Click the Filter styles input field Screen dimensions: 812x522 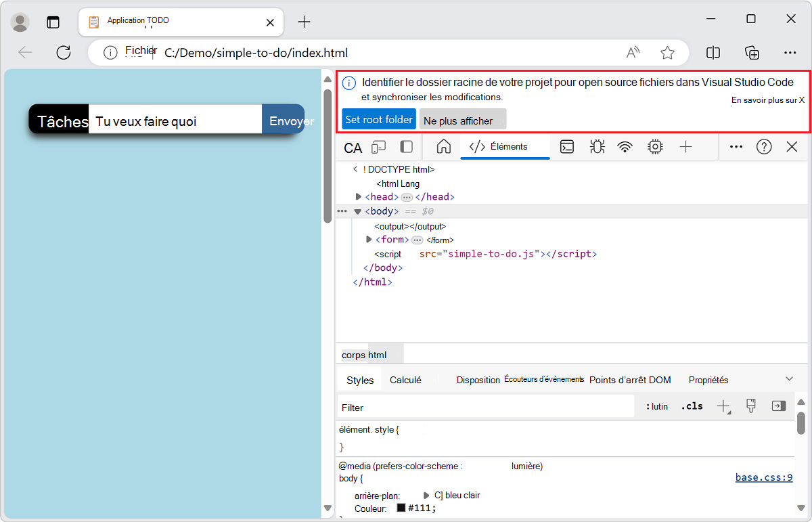click(486, 407)
